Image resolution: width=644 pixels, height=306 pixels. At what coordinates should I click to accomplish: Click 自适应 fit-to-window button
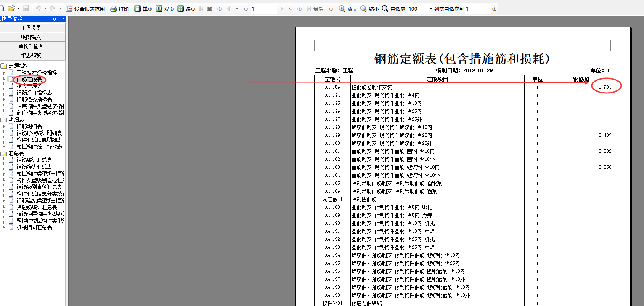pyautogui.click(x=394, y=9)
